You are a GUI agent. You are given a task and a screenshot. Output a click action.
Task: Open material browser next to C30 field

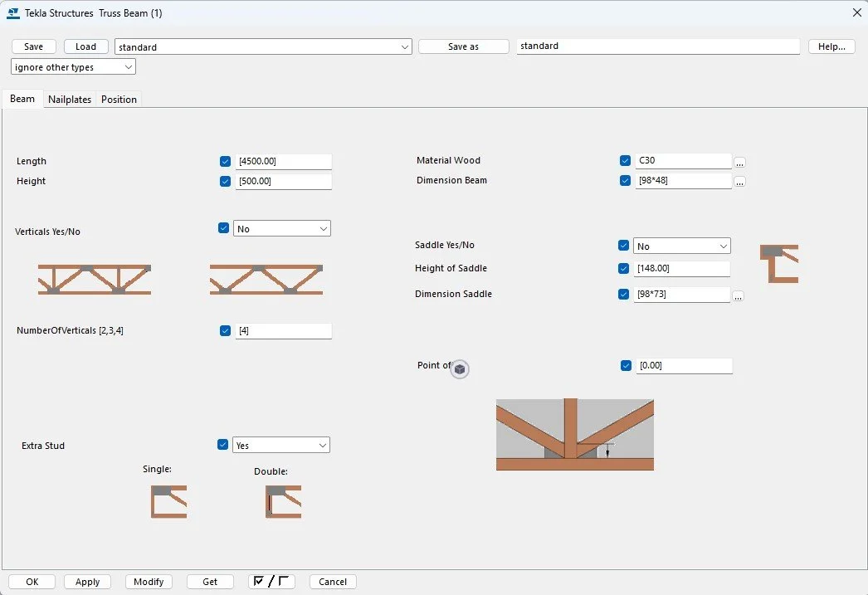[739, 163]
